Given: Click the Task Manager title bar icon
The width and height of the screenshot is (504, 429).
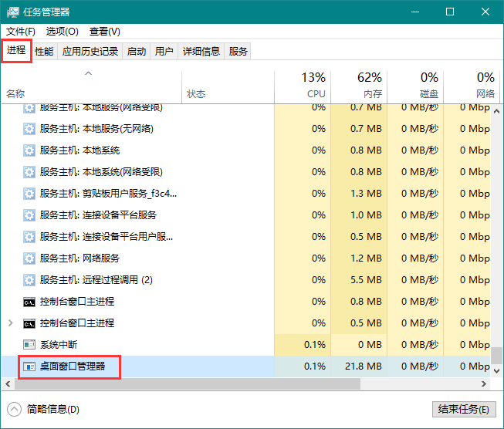Looking at the screenshot, I should (x=13, y=12).
